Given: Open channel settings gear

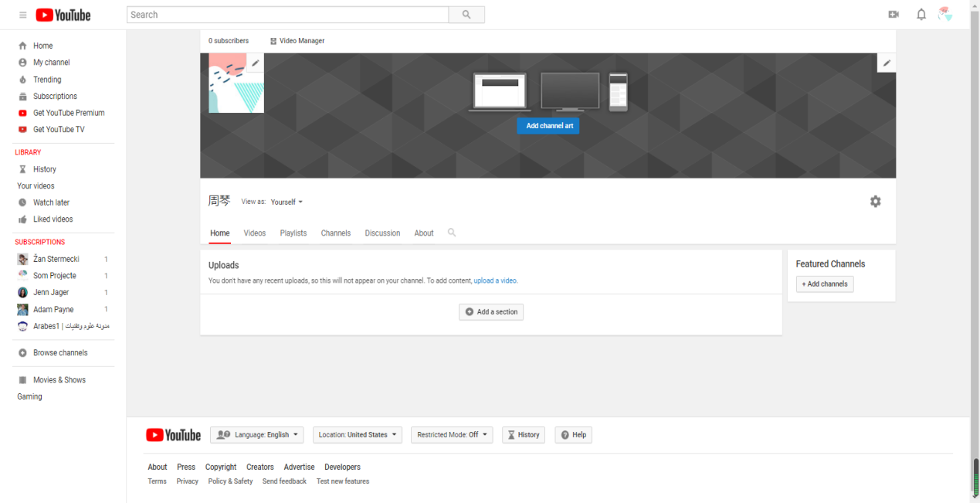Looking at the screenshot, I should (x=875, y=202).
